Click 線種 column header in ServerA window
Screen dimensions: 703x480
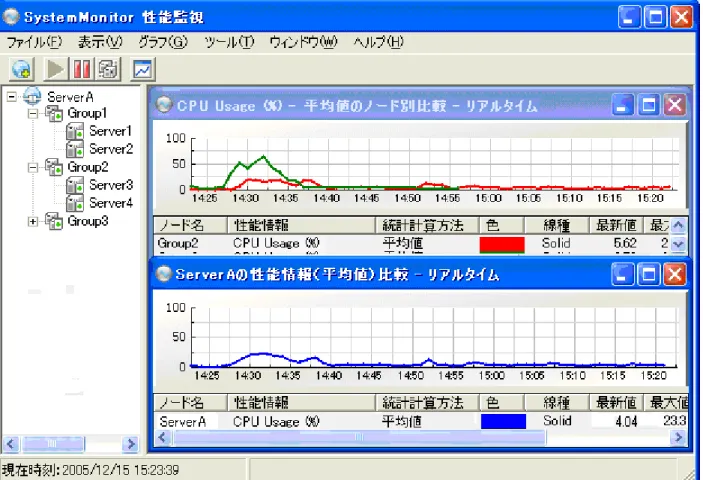556,402
